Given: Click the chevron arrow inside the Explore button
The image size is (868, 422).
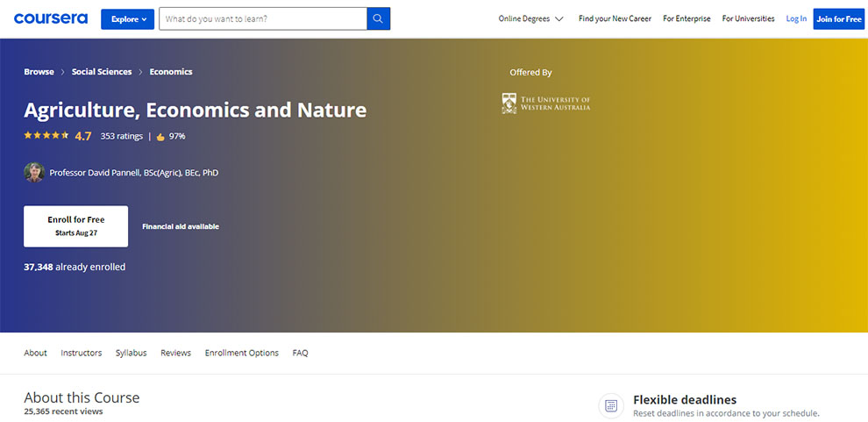Looking at the screenshot, I should coord(145,19).
